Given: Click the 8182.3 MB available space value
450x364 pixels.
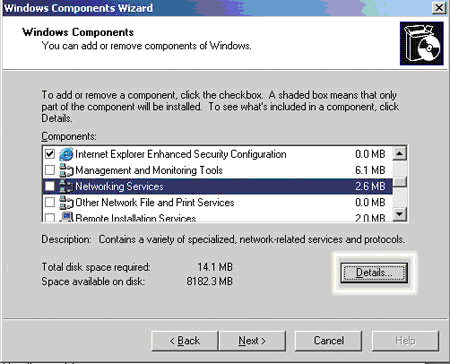Looking at the screenshot, I should click(209, 281).
